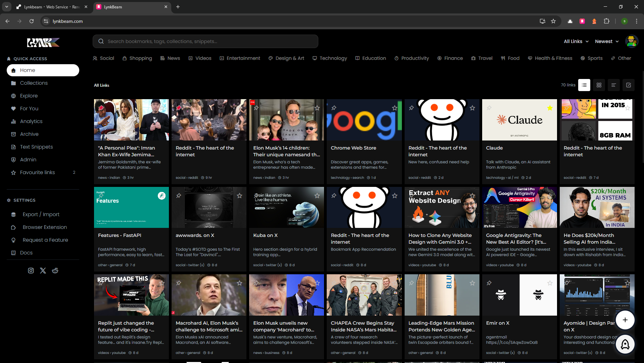This screenshot has width=644, height=363.
Task: Open a new browser tab
Action: pyautogui.click(x=178, y=7)
